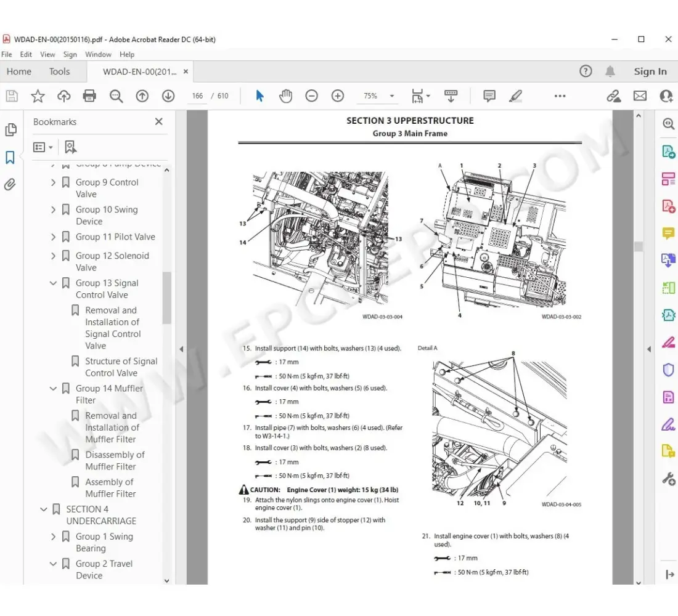Screen dimensions: 678x616
Task: Click the Print file icon
Action: 89,95
